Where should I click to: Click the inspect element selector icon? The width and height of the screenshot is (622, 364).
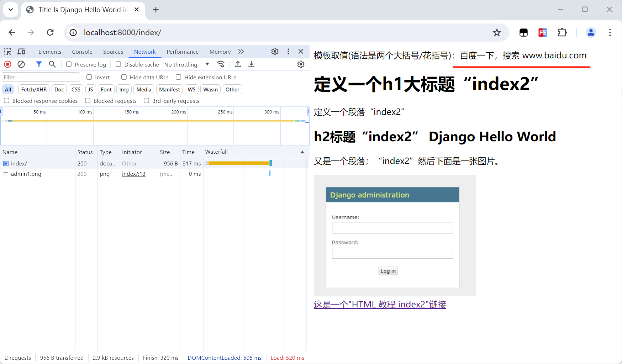click(8, 52)
